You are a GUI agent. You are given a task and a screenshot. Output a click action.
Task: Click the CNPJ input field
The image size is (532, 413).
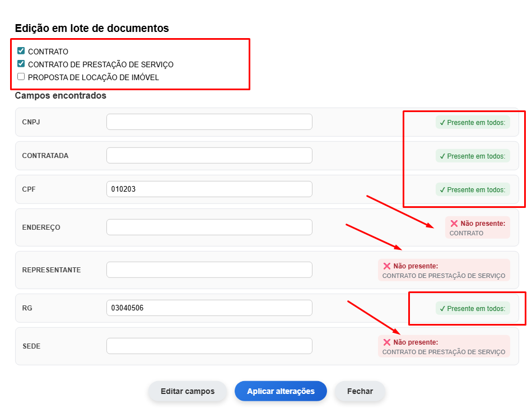[x=209, y=122]
